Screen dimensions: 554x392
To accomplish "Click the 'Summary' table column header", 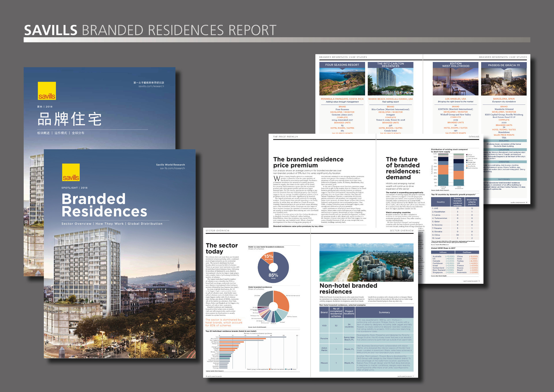I will coord(384,312).
